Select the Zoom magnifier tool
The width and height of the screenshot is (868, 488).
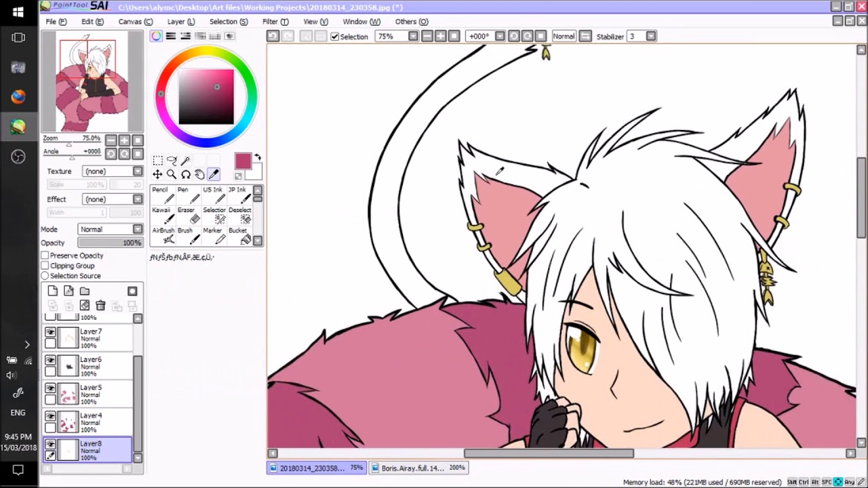click(x=172, y=174)
